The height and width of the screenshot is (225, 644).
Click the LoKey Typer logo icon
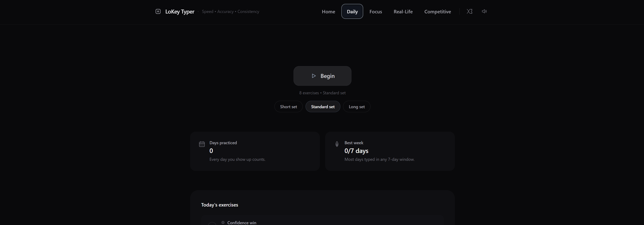pos(158,11)
